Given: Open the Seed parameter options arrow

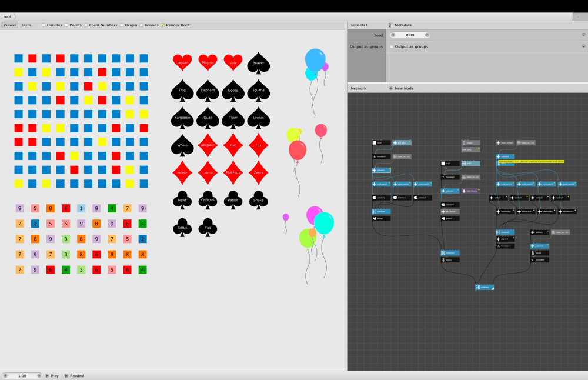Looking at the screenshot, I should click(x=583, y=35).
